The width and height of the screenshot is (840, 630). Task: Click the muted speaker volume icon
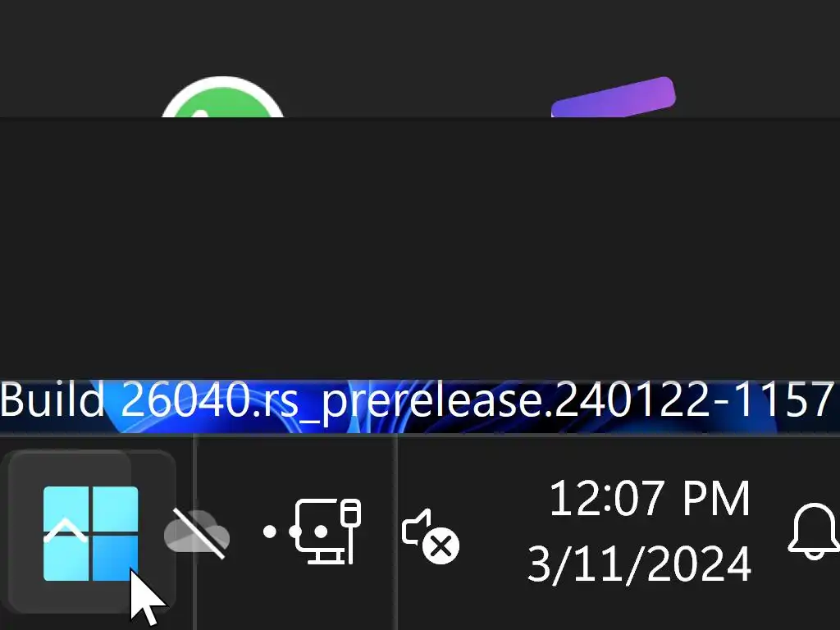(x=430, y=535)
